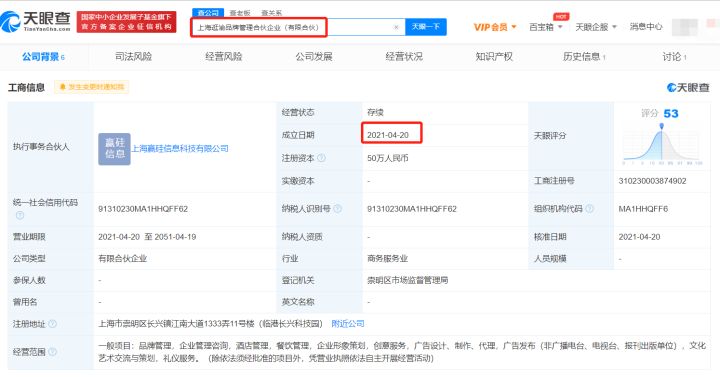
Task: Click the help icon beside 注册资本
Action: [x=321, y=158]
